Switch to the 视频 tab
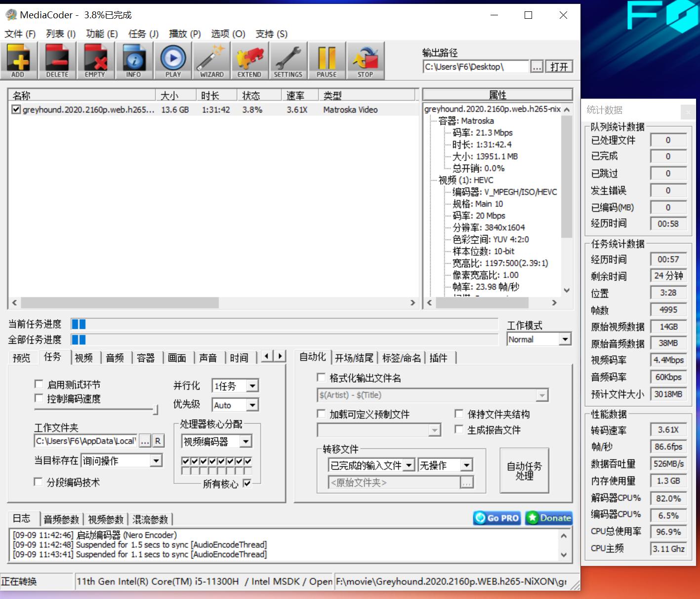This screenshot has height=599, width=700. coord(83,358)
